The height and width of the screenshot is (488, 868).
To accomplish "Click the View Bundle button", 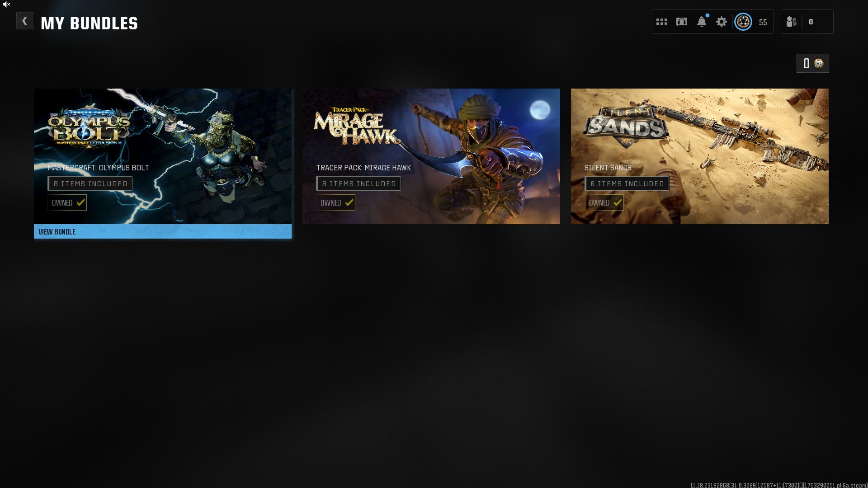I will pos(162,231).
